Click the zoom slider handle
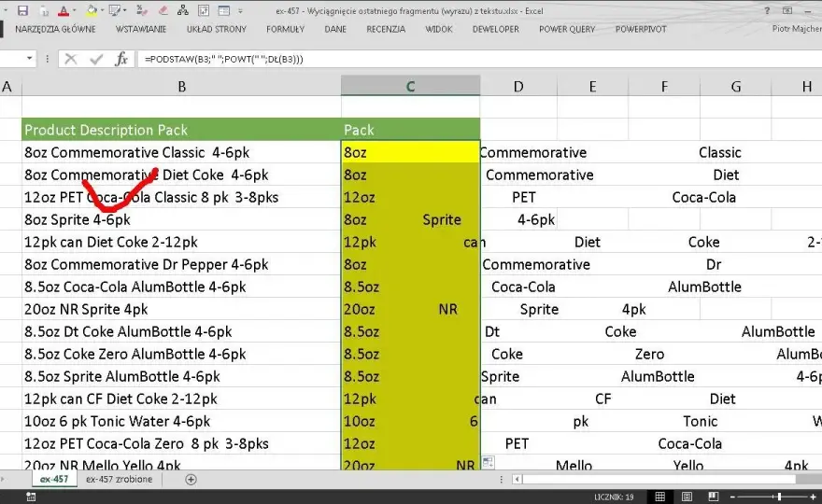Screen dimensions: 822x504 (x=780, y=497)
